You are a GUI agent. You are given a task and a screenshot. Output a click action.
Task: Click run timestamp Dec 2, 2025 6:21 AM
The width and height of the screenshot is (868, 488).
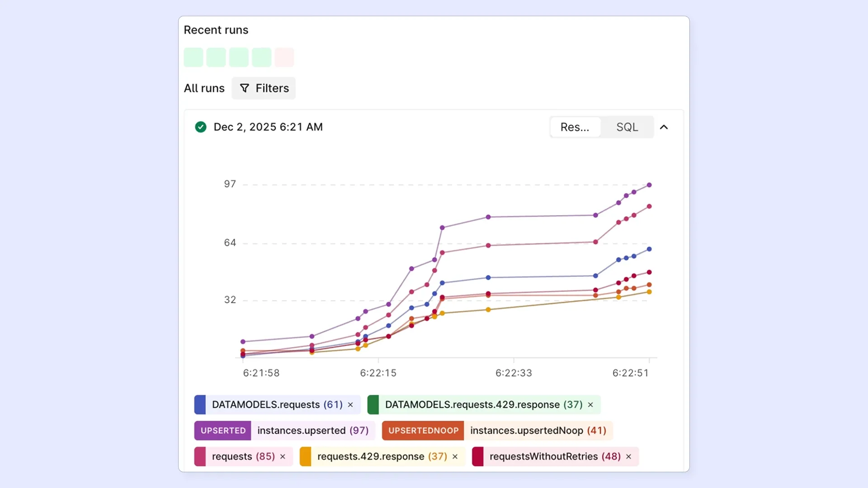pos(268,127)
